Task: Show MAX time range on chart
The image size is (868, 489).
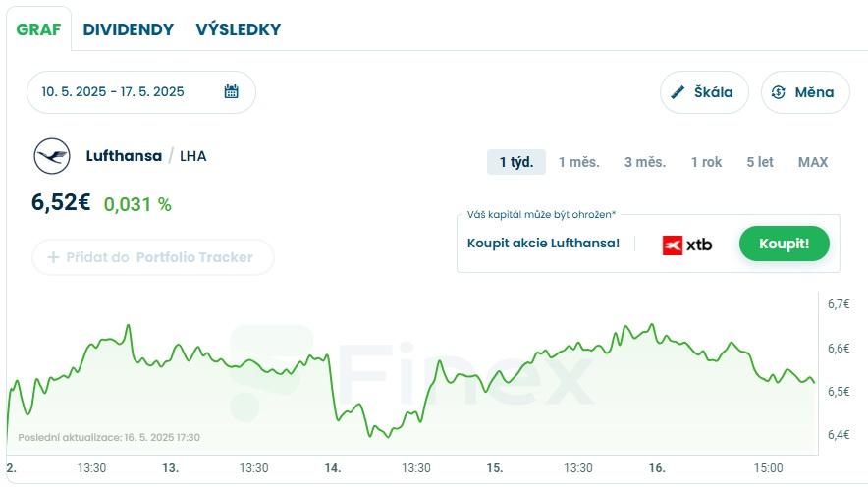Action: 813,162
